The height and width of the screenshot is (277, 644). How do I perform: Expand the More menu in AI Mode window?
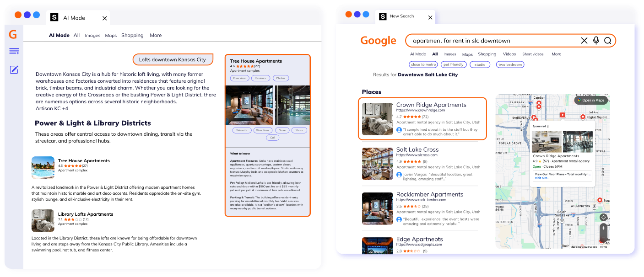click(x=156, y=35)
